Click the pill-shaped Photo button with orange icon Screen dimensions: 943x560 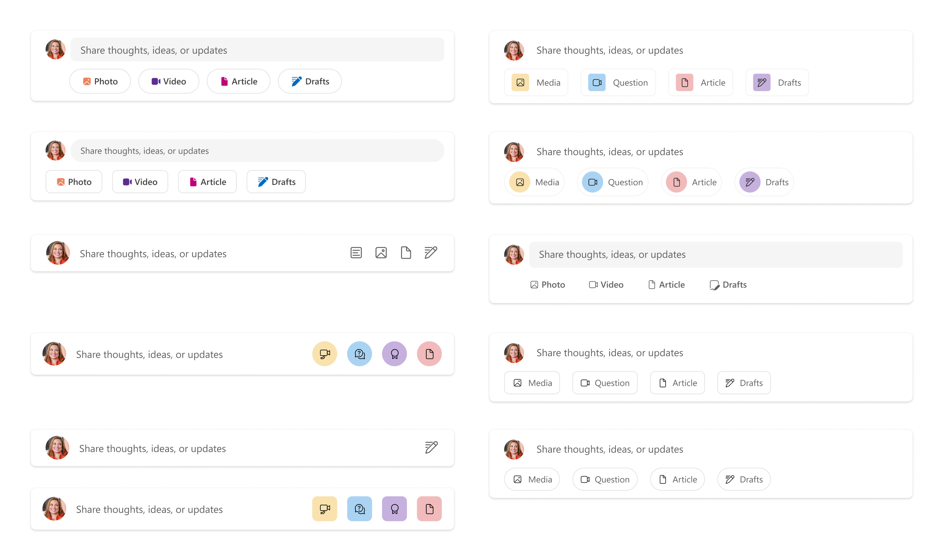point(100,81)
